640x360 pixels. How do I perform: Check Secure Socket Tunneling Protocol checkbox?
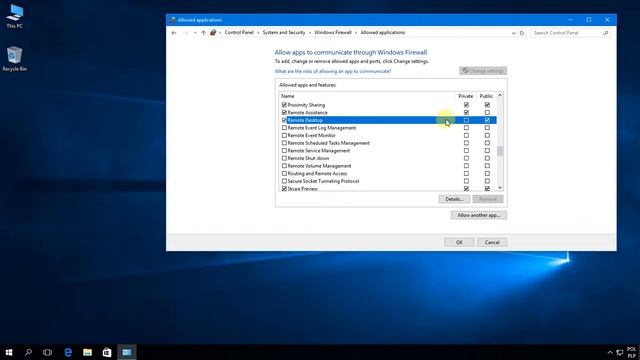(x=284, y=181)
